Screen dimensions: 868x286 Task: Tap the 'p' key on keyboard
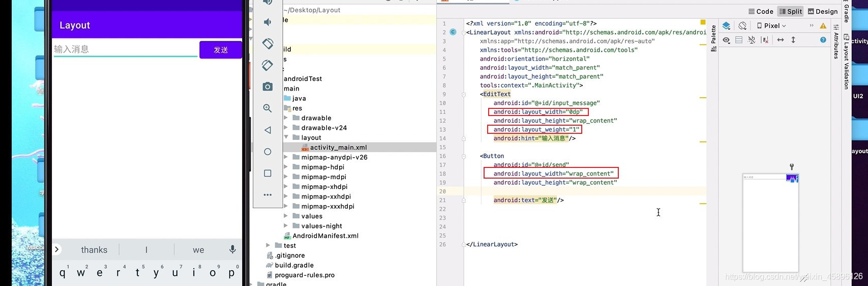coord(231,273)
